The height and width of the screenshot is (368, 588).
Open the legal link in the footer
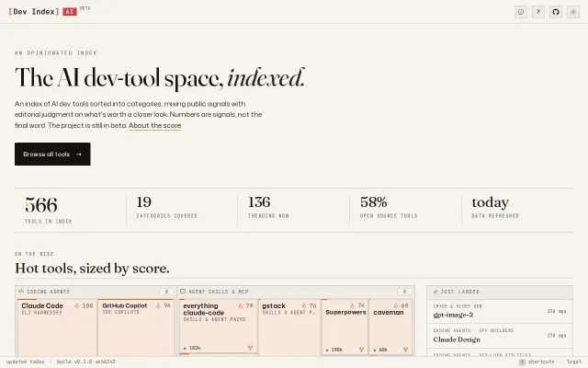tap(573, 362)
